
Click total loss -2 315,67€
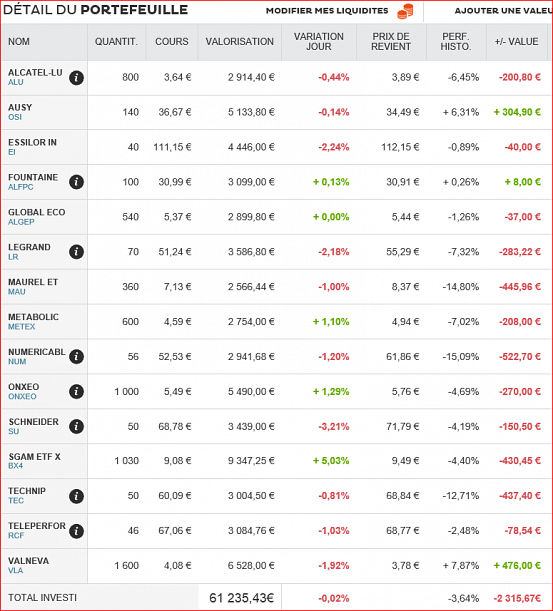click(x=517, y=598)
